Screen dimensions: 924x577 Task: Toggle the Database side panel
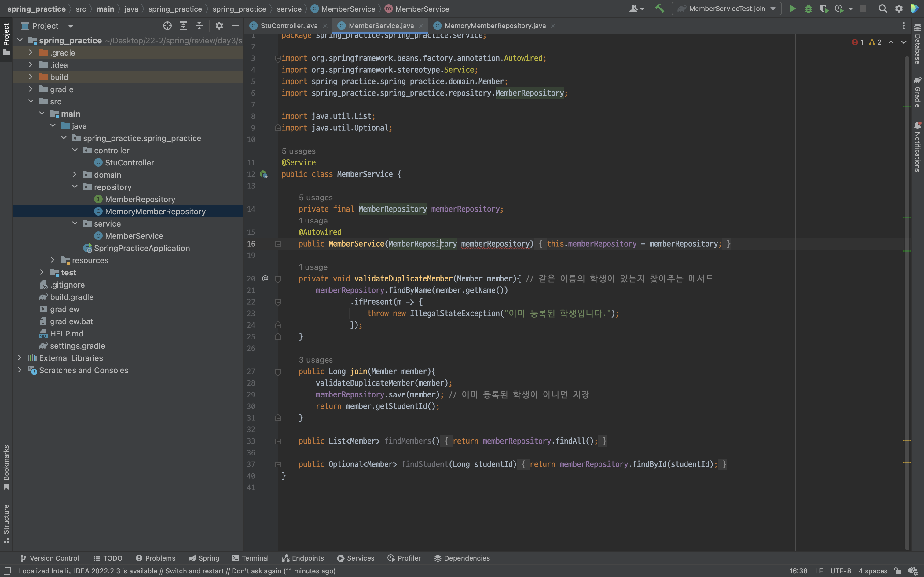click(918, 44)
